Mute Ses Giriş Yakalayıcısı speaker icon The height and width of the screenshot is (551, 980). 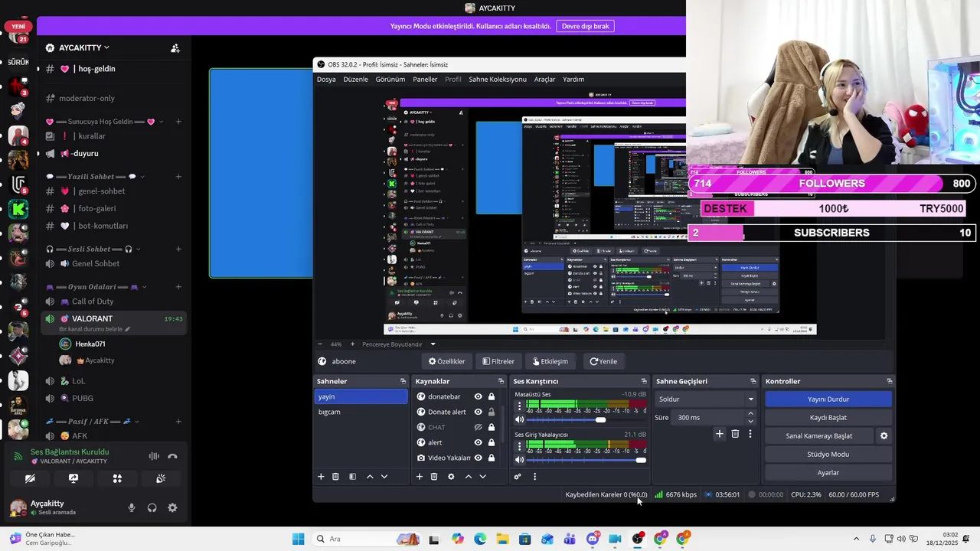(x=520, y=460)
